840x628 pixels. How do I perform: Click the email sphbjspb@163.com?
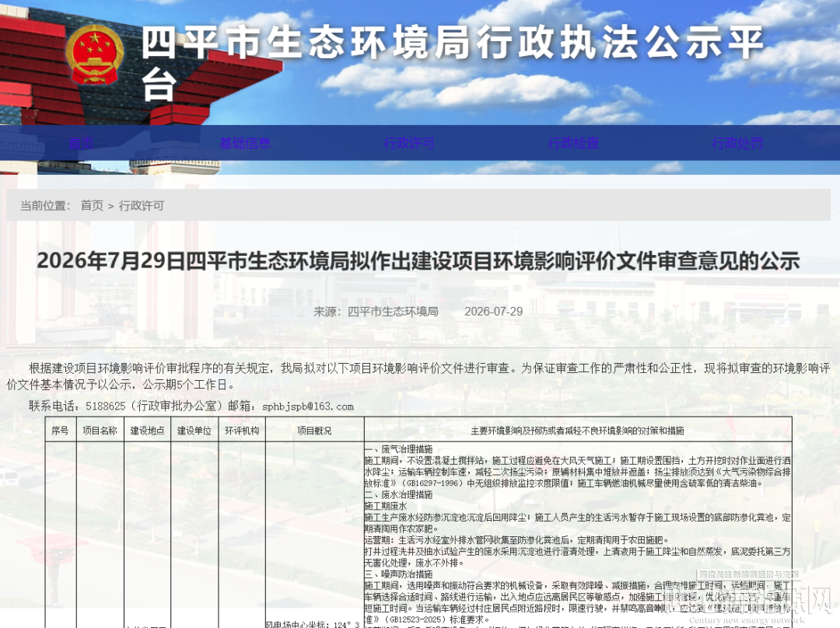click(x=308, y=406)
